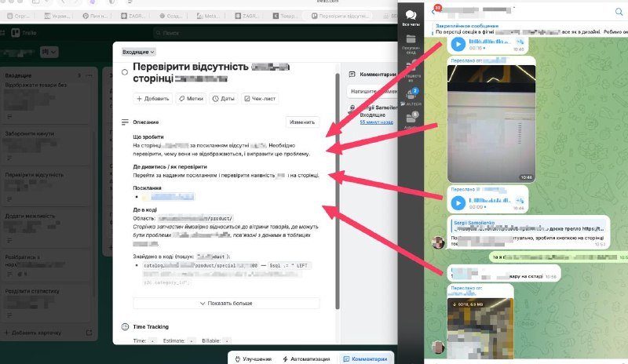Viewport: 628px width, 364px height.
Task: Open the Заборонити кинути card in list
Action: pyautogui.click(x=46, y=146)
